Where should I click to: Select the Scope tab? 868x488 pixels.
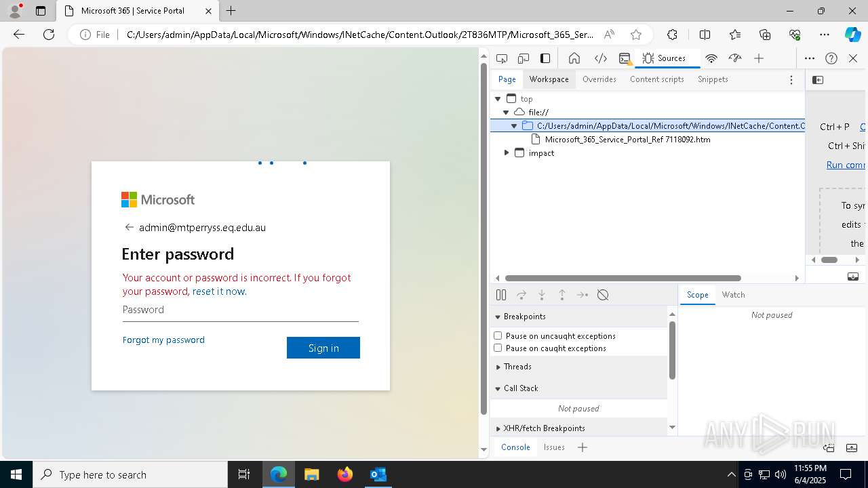pyautogui.click(x=697, y=295)
